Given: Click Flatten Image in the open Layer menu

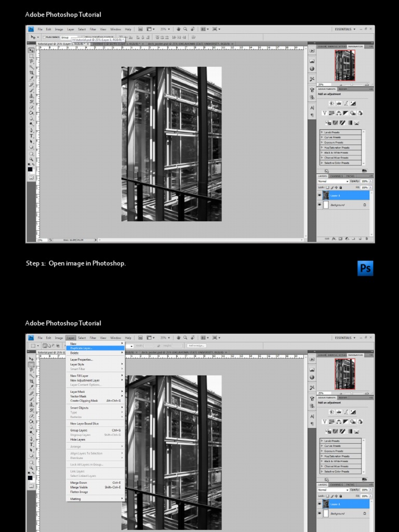Looking at the screenshot, I should [x=79, y=492].
